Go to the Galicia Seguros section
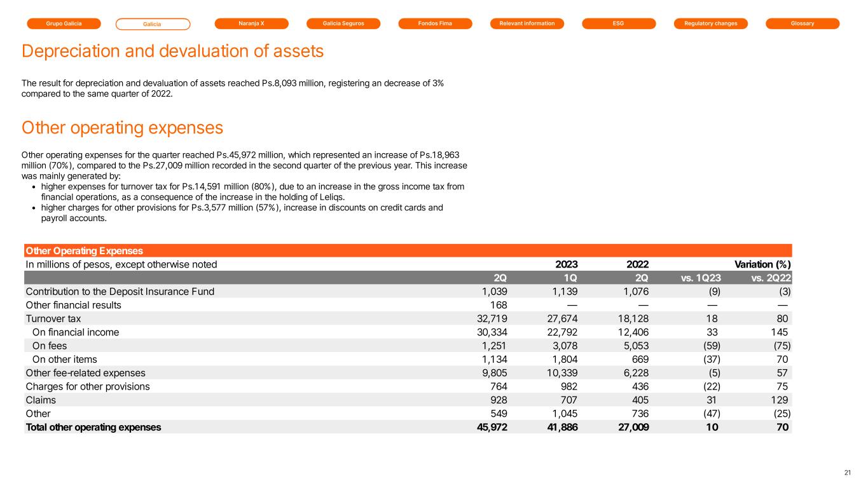The image size is (868, 488). click(343, 24)
